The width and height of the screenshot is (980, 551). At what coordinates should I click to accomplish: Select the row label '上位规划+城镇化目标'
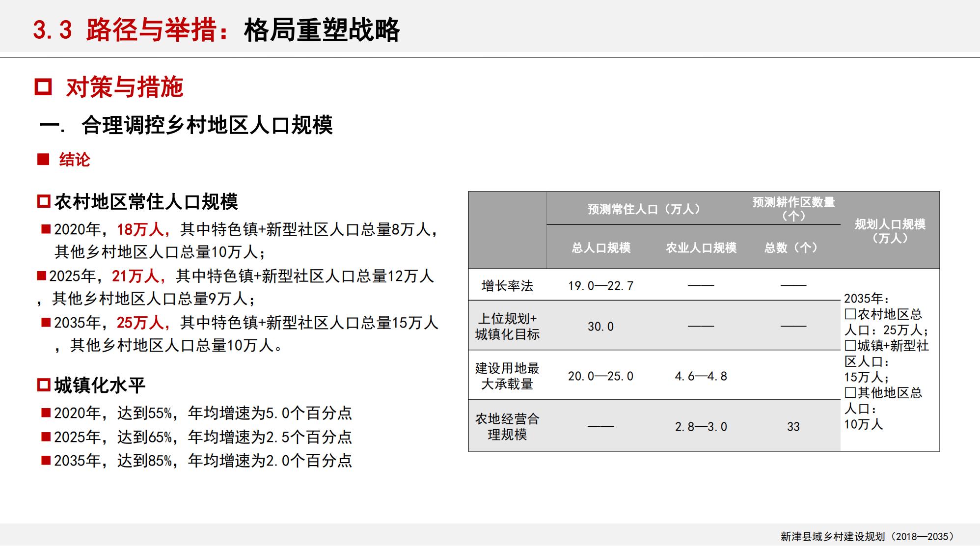click(x=507, y=326)
